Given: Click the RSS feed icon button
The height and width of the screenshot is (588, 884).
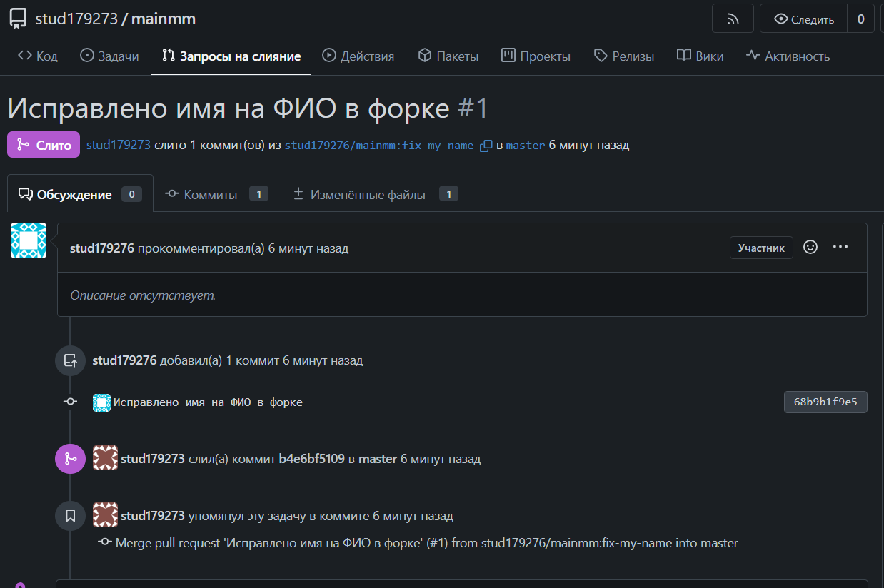Looking at the screenshot, I should click(x=733, y=19).
